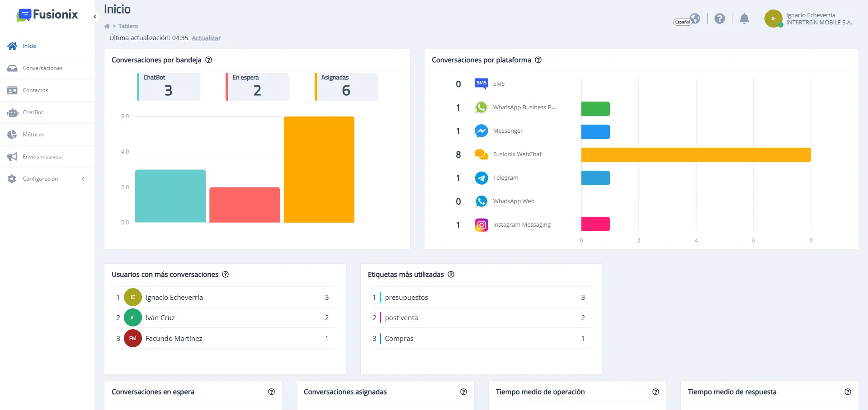Viewport: 868px width, 410px height.
Task: Show help for Conversaciones en espera
Action: tap(271, 392)
